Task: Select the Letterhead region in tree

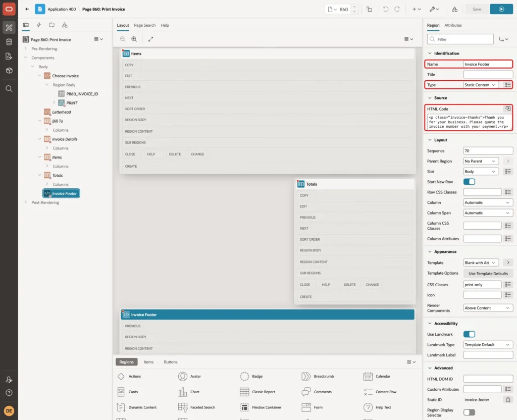Action: click(x=61, y=112)
